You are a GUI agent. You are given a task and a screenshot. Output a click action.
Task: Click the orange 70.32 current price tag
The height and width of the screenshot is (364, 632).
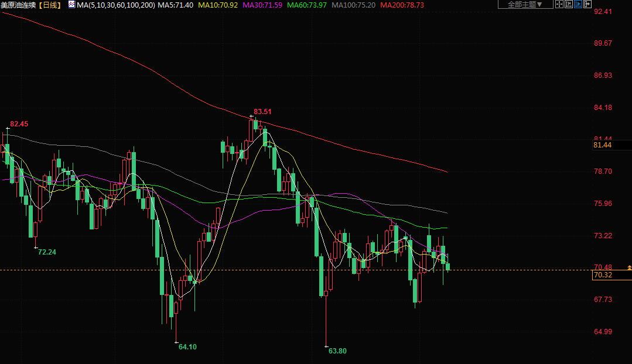tap(603, 275)
